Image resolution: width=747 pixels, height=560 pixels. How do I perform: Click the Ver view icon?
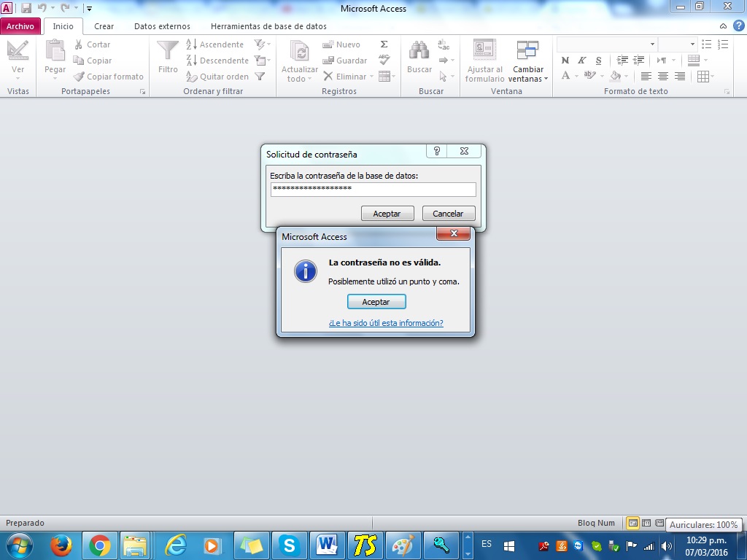[18, 50]
